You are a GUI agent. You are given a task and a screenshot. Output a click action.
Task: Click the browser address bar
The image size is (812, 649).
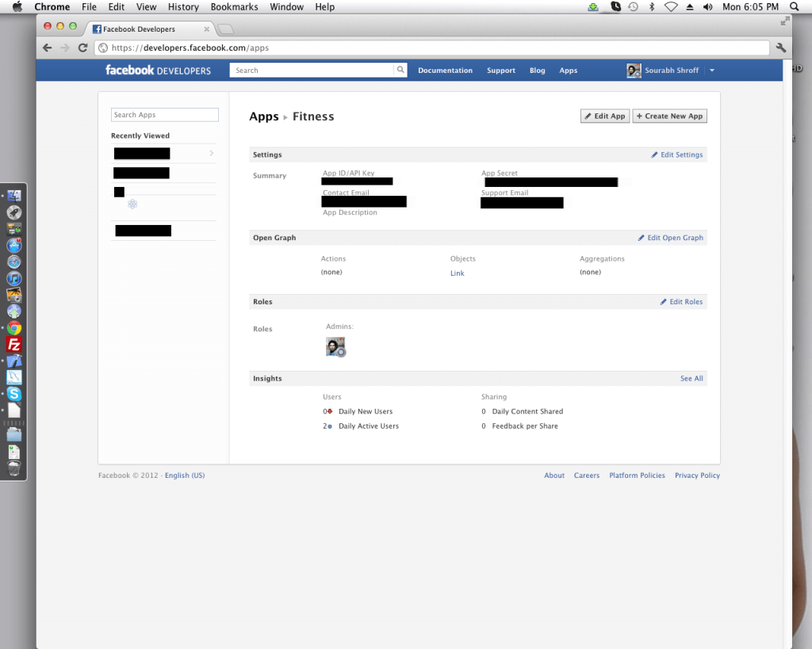pos(432,48)
